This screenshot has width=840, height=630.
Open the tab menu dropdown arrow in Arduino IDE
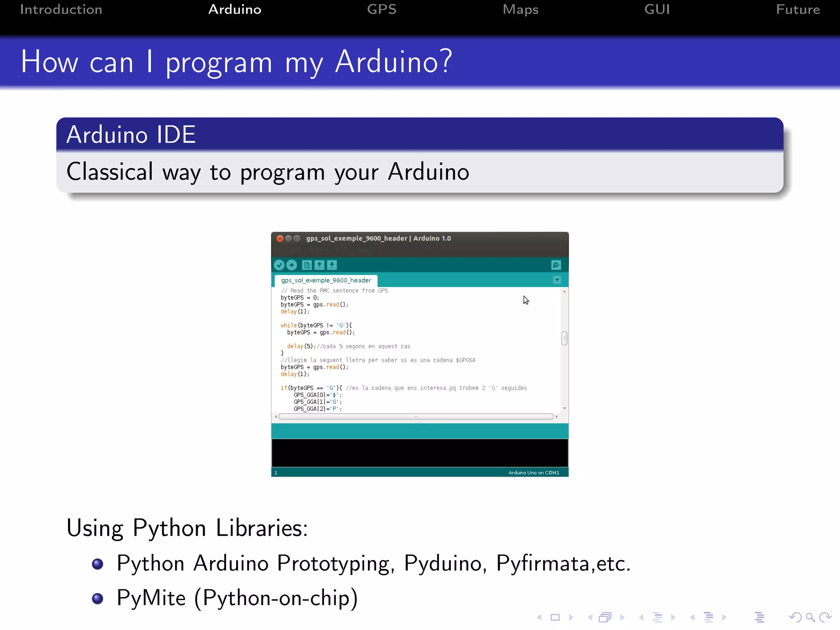(x=557, y=280)
